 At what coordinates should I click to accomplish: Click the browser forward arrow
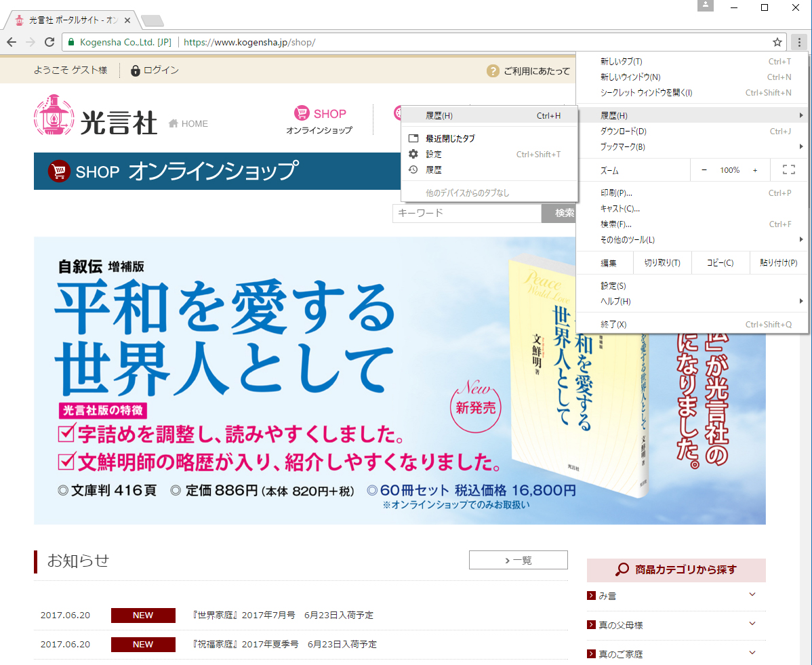(31, 42)
